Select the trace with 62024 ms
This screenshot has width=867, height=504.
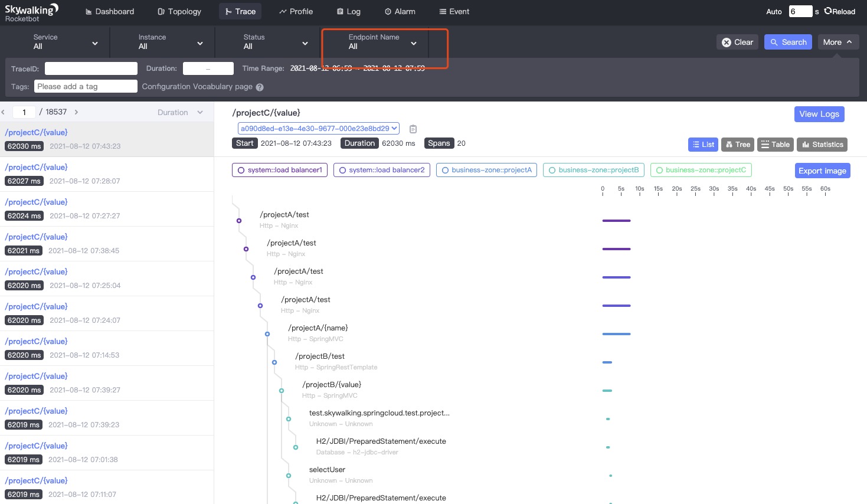107,209
